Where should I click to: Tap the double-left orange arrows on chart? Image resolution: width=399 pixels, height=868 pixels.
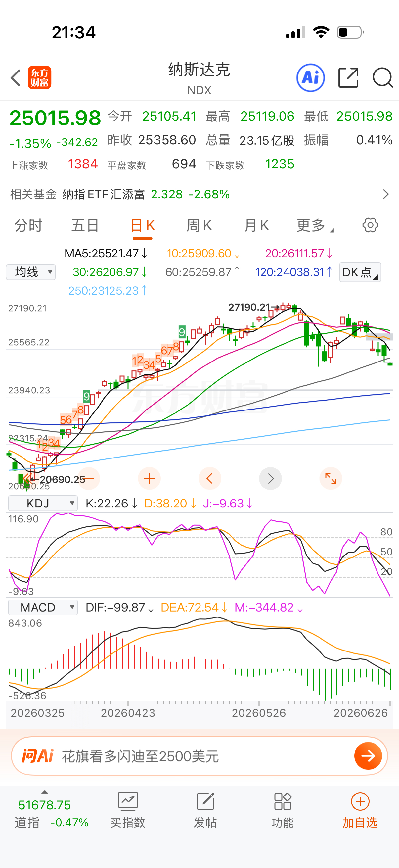pyautogui.click(x=27, y=478)
